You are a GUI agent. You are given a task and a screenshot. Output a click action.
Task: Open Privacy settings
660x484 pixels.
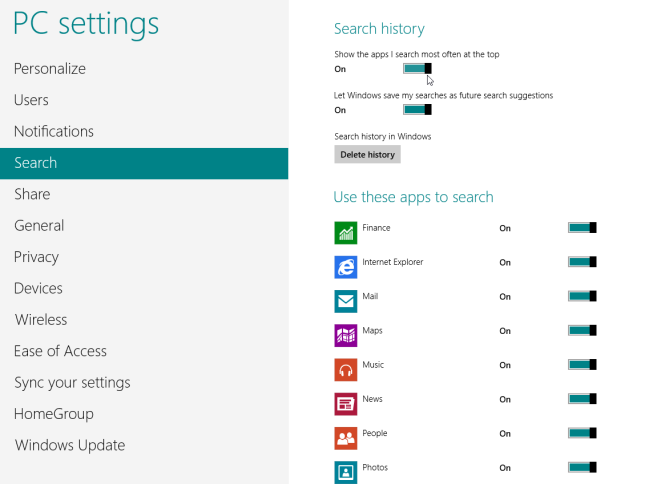pyautogui.click(x=144, y=257)
